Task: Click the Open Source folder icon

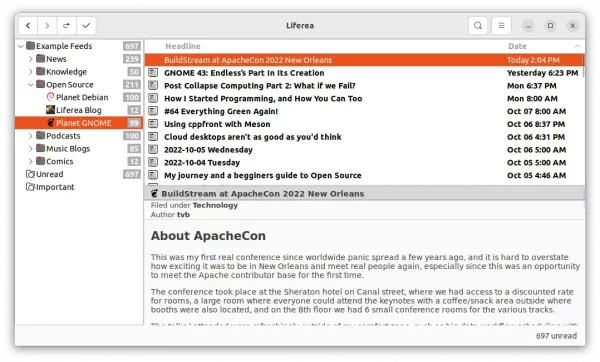Action: click(x=41, y=84)
